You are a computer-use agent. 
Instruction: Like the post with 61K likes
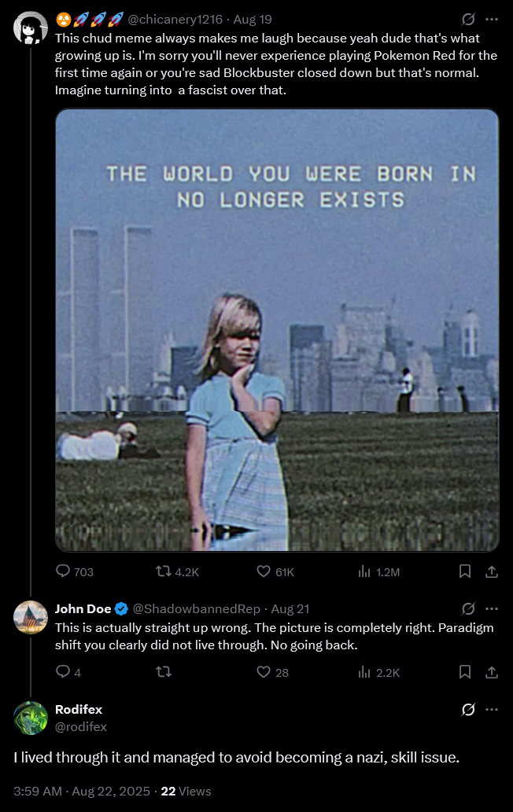point(275,571)
